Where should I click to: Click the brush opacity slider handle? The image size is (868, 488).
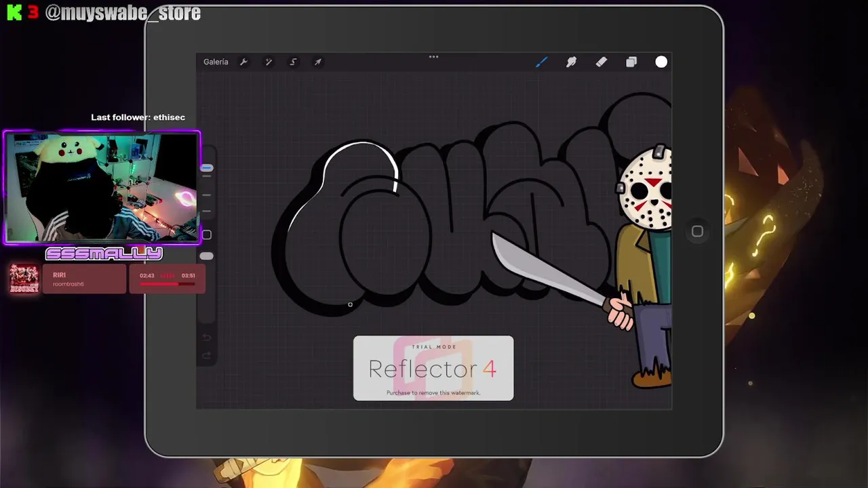tap(207, 256)
